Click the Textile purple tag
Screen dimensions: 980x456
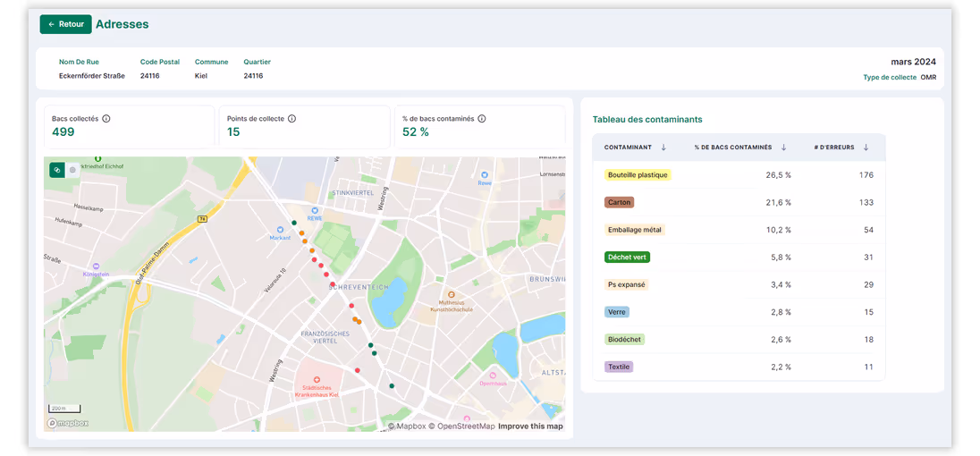(x=619, y=367)
